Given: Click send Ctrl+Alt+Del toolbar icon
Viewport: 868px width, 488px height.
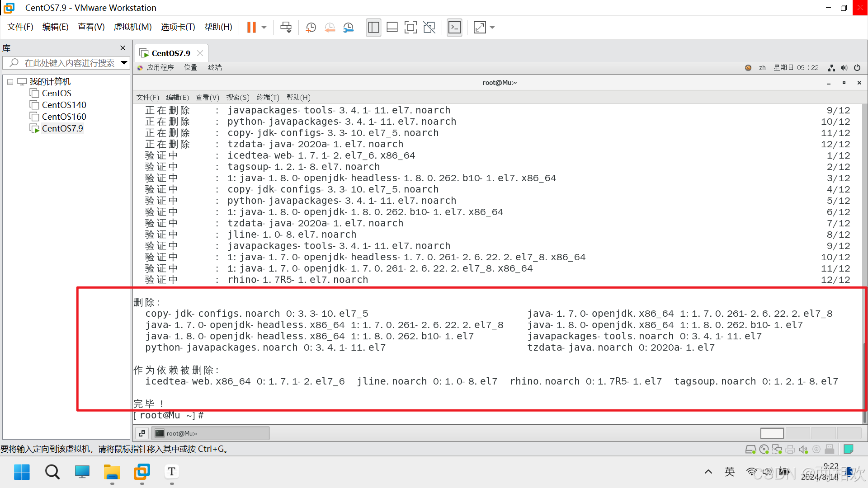Looking at the screenshot, I should (286, 28).
